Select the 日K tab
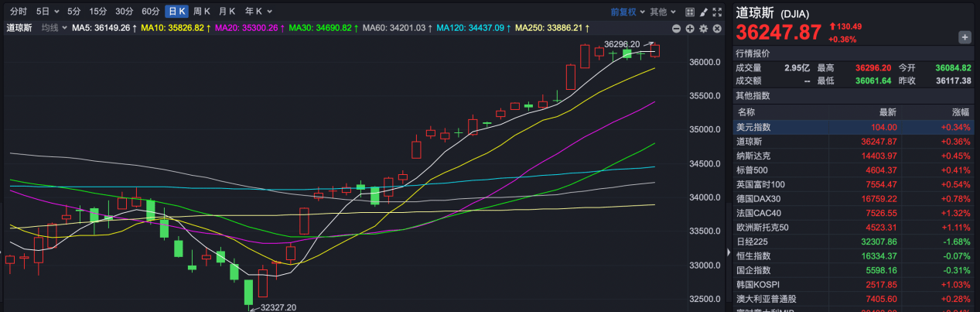Viewport: 980px width, 312px height. [176, 12]
